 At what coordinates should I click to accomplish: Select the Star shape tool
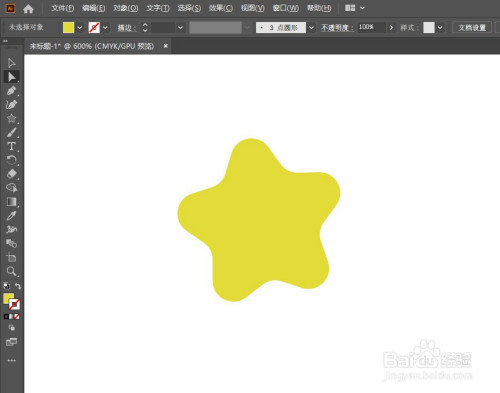[x=11, y=118]
